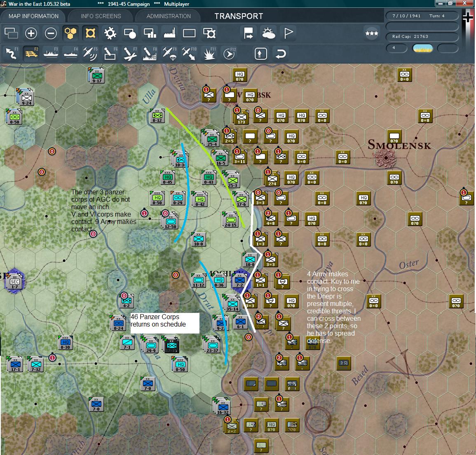The image size is (476, 455).
Task: Select the 16-5 green unit counter
Action: (221, 159)
